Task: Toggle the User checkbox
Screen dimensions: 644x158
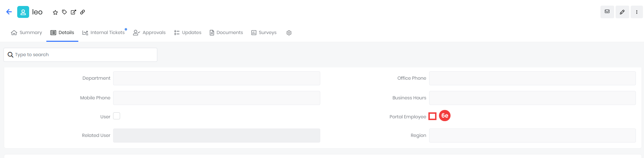Action: tap(117, 116)
